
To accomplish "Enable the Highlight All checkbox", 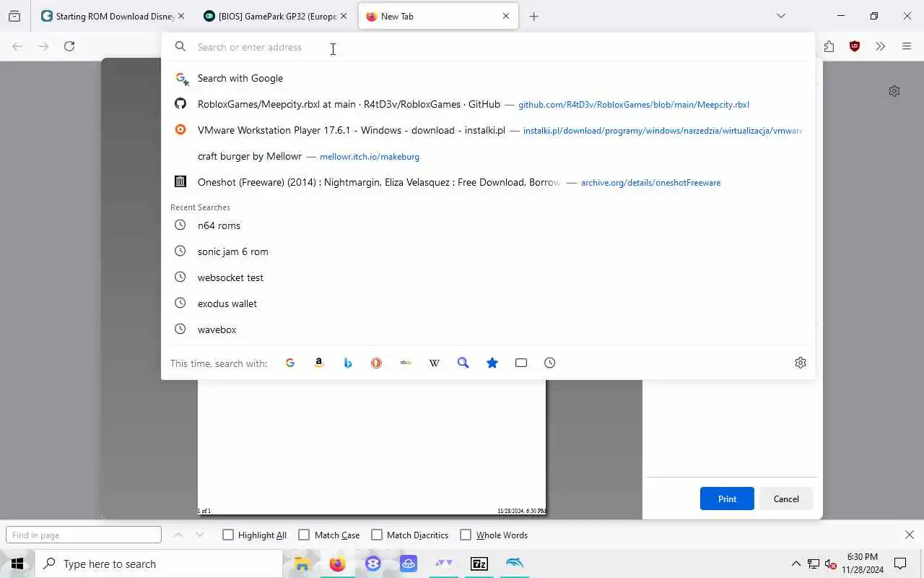I will (x=228, y=535).
